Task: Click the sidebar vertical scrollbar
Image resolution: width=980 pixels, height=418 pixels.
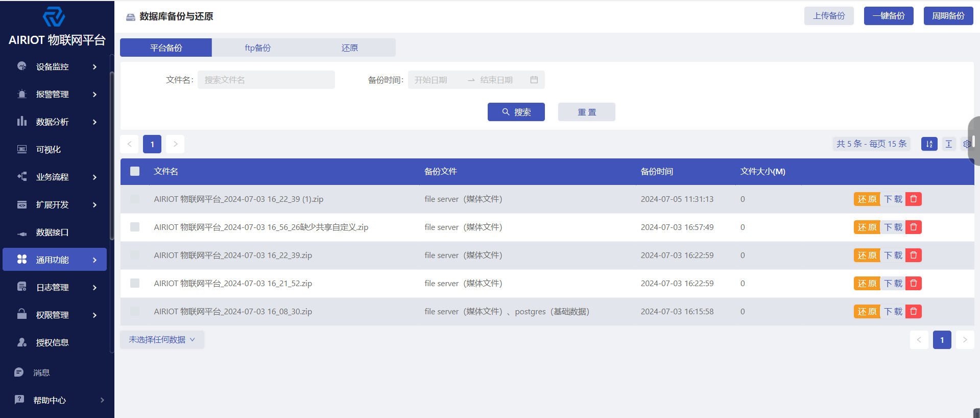Action: pyautogui.click(x=112, y=156)
